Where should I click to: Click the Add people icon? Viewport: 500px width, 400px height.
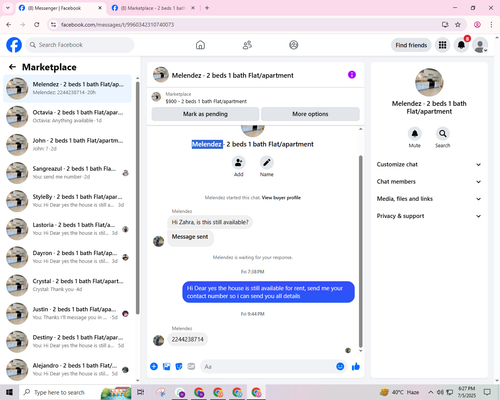point(239,163)
